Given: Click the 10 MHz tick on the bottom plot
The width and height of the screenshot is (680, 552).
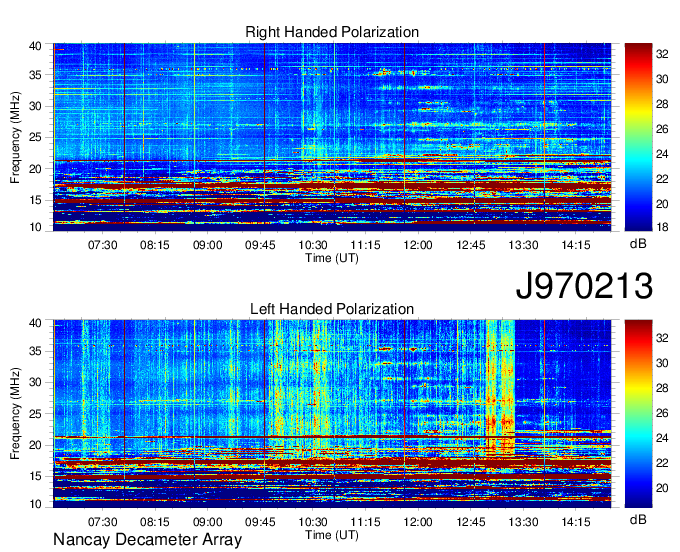Looking at the screenshot, I should point(36,504).
